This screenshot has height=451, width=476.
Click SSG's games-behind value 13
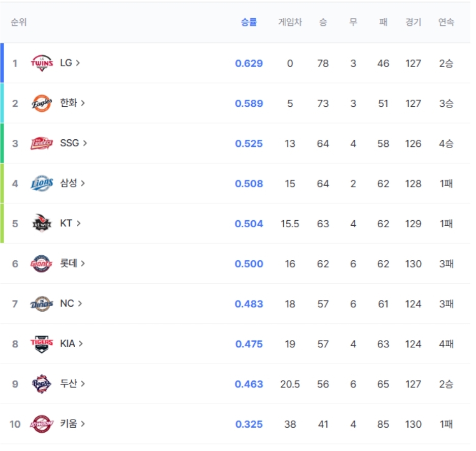pyautogui.click(x=290, y=143)
